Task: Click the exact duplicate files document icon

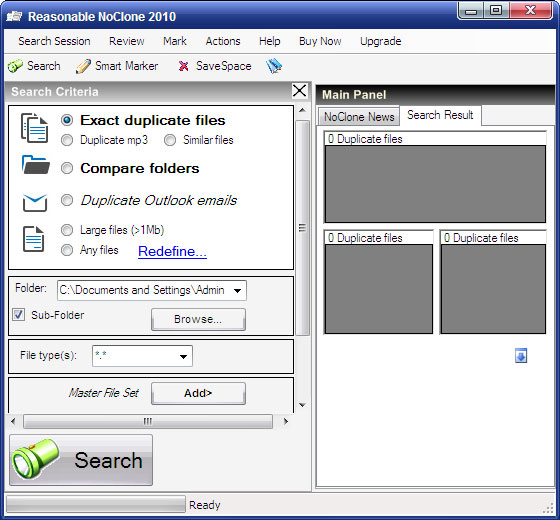Action: click(x=34, y=128)
